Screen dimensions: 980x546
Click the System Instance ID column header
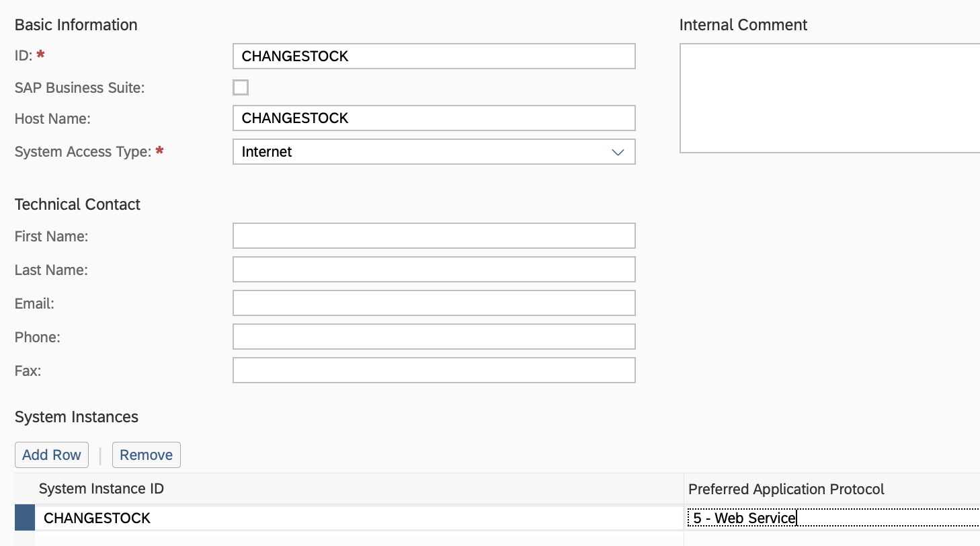[101, 489]
